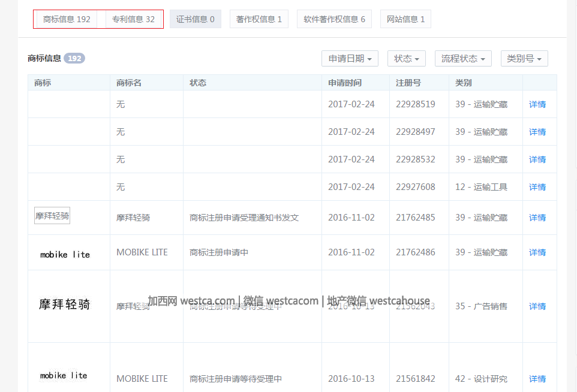Click 详情 link for registration 22928519

click(537, 104)
